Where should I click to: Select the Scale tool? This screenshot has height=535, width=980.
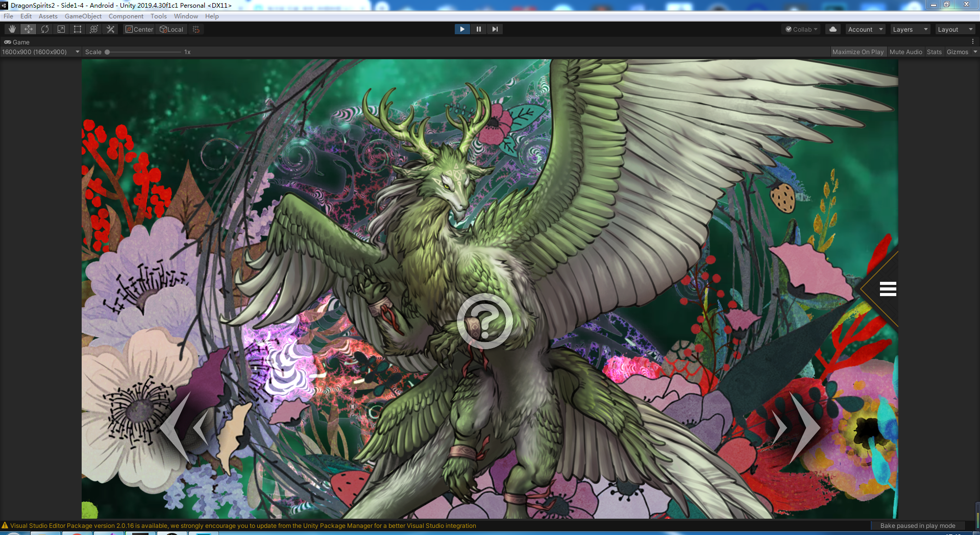pos(61,29)
